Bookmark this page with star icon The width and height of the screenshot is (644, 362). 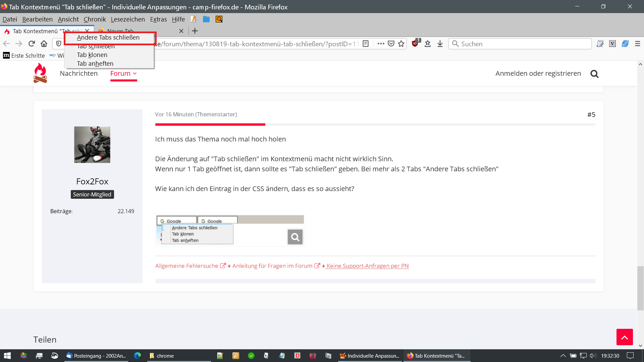click(x=401, y=44)
